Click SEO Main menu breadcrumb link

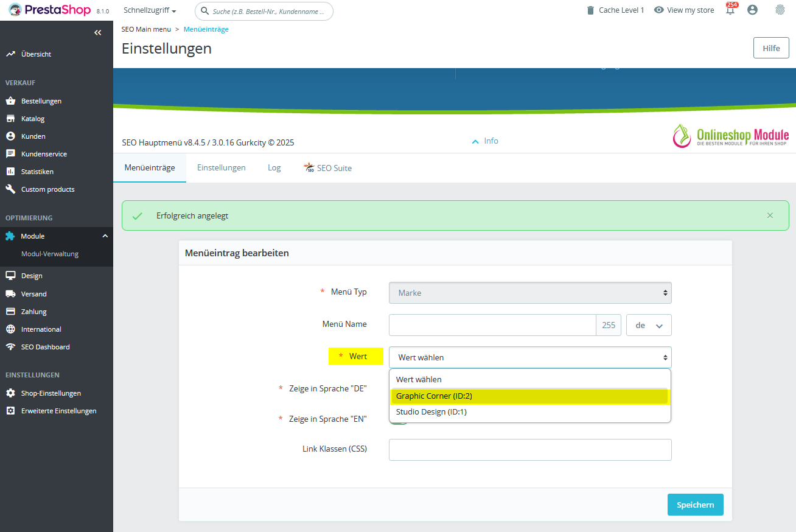[x=146, y=29]
